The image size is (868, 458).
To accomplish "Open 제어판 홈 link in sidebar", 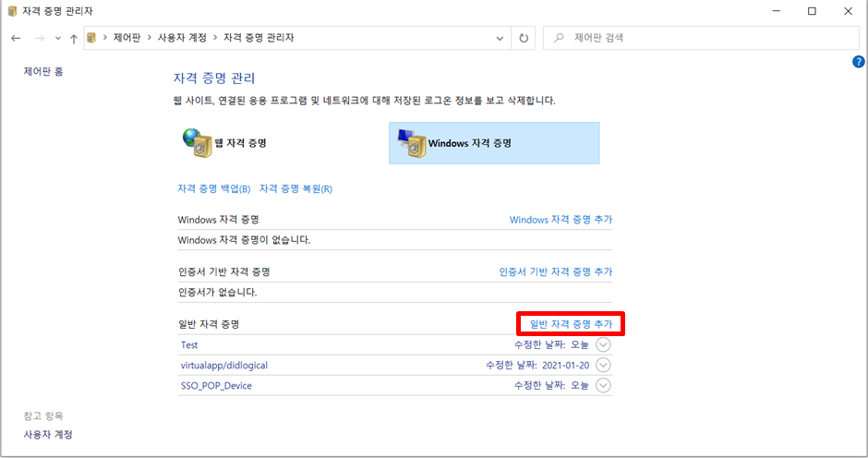I will pos(43,71).
